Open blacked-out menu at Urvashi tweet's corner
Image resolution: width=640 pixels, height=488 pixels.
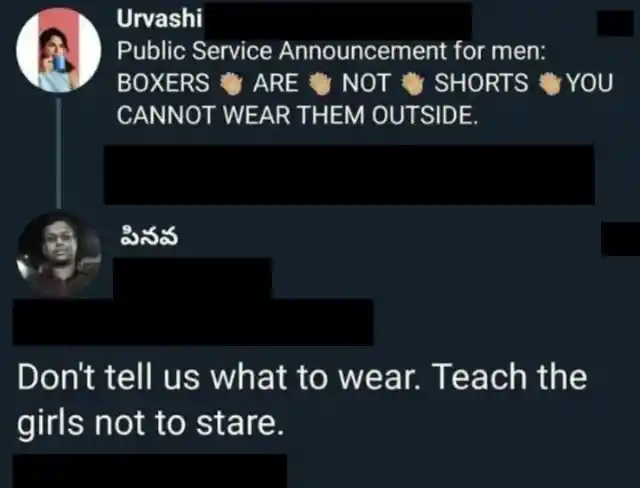(x=616, y=23)
